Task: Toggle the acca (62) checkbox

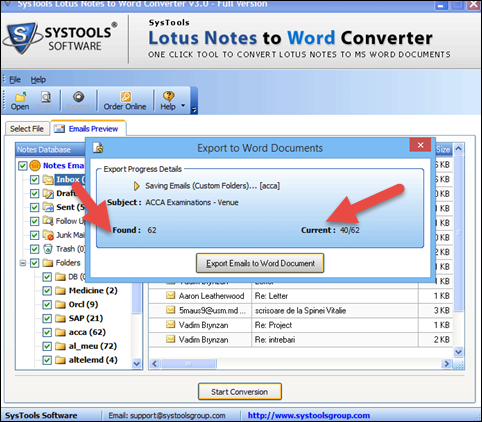Action: tap(47, 332)
